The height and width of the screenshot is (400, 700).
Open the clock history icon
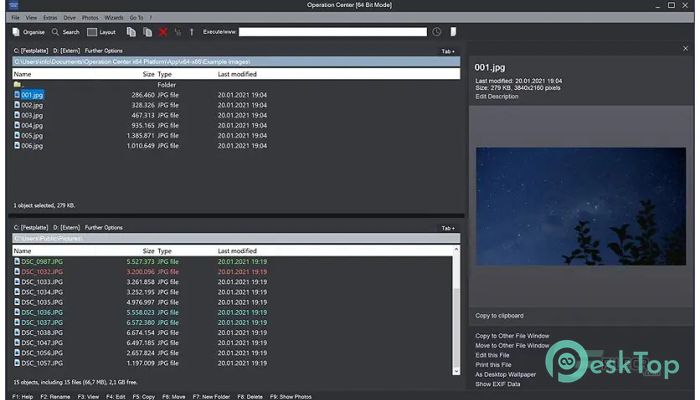(x=437, y=32)
